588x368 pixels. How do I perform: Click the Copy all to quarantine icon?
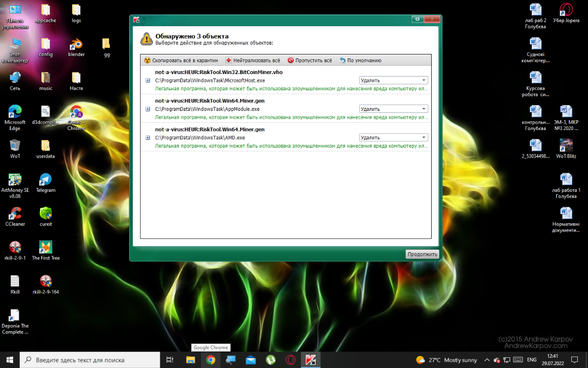[147, 60]
